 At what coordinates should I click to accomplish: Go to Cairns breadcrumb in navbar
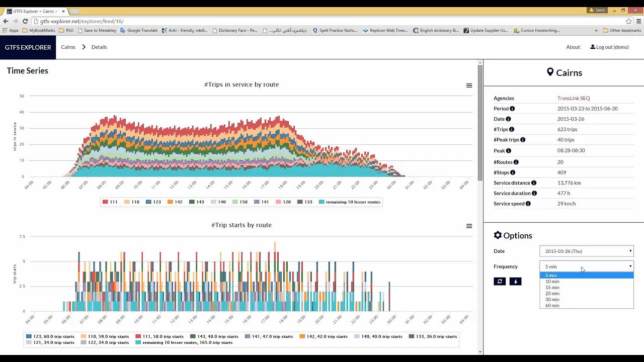[x=68, y=47]
